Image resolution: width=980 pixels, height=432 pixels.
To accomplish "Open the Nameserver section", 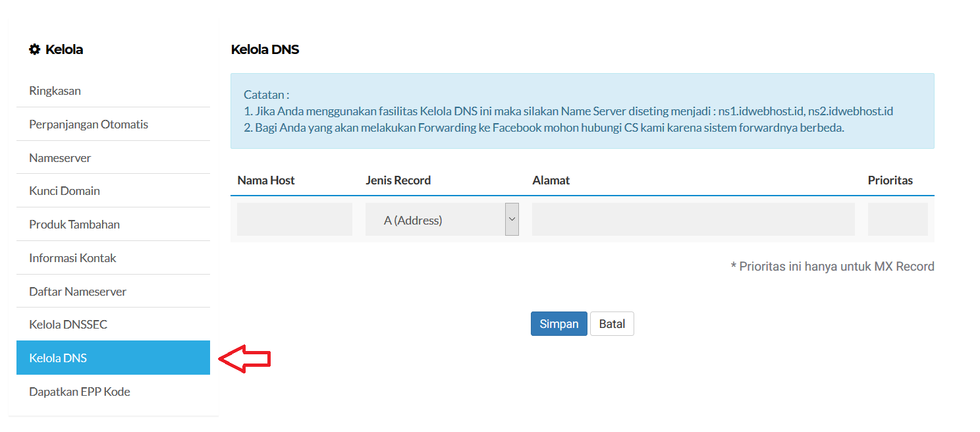I will click(59, 157).
